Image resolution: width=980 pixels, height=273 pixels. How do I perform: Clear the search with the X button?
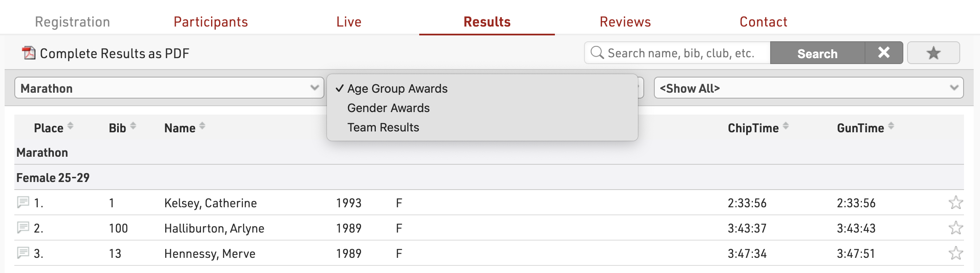pyautogui.click(x=884, y=53)
